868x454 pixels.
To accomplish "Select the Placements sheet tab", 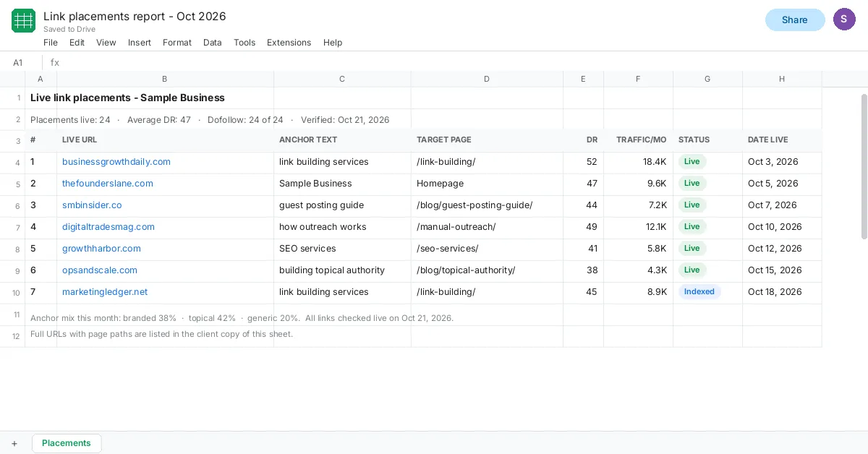I will coord(67,443).
